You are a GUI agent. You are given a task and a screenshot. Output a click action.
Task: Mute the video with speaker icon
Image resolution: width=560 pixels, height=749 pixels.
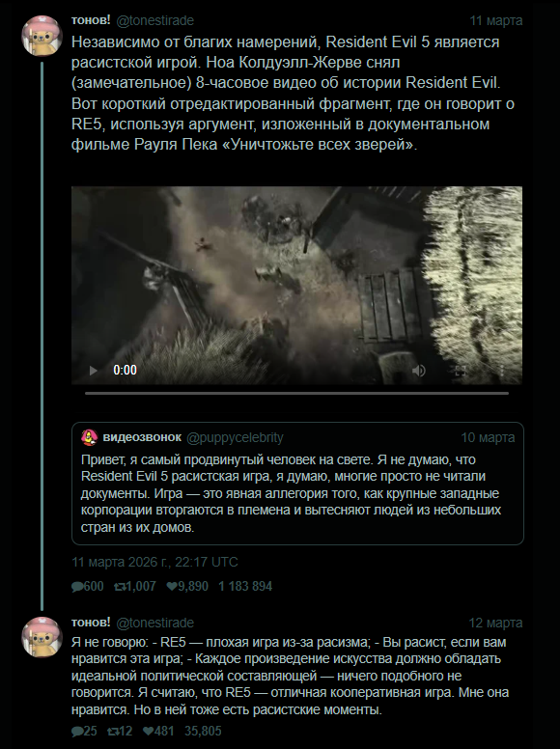pos(419,371)
